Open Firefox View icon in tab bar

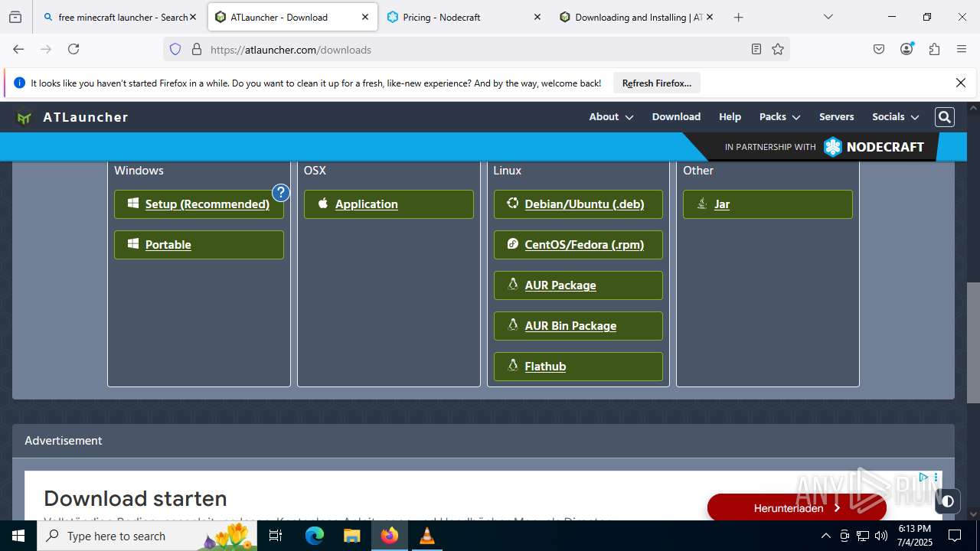[x=15, y=17]
